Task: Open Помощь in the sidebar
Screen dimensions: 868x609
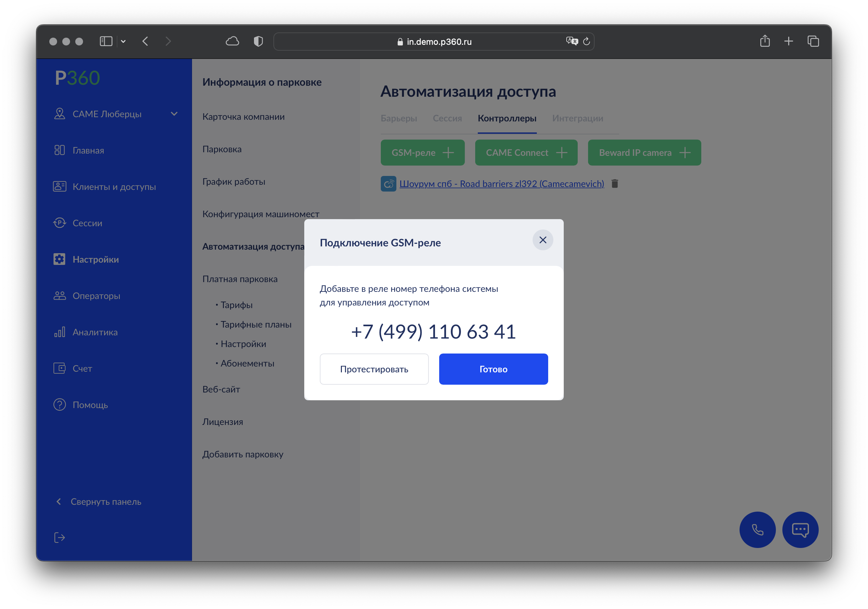Action: pos(90,404)
